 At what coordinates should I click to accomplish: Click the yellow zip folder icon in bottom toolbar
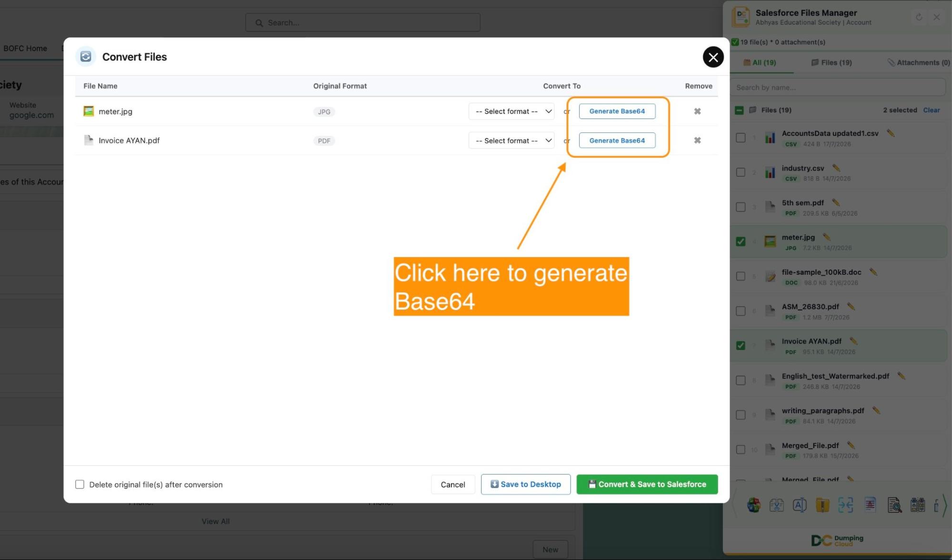(822, 505)
